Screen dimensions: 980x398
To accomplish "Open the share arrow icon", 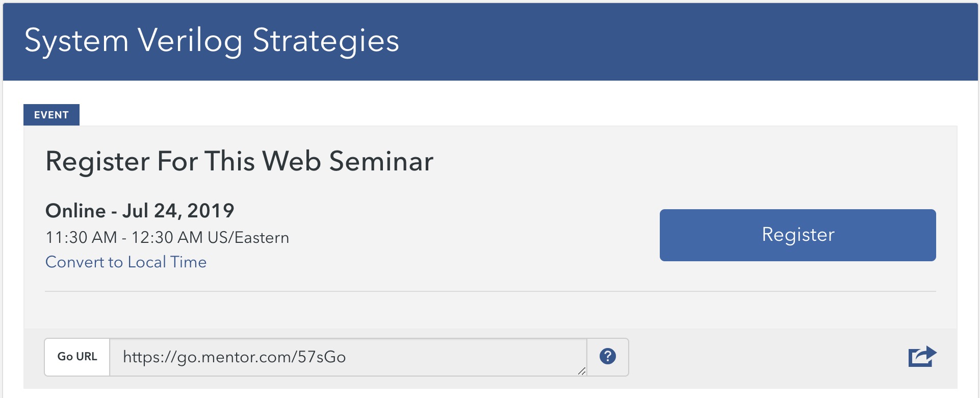I will pos(922,356).
